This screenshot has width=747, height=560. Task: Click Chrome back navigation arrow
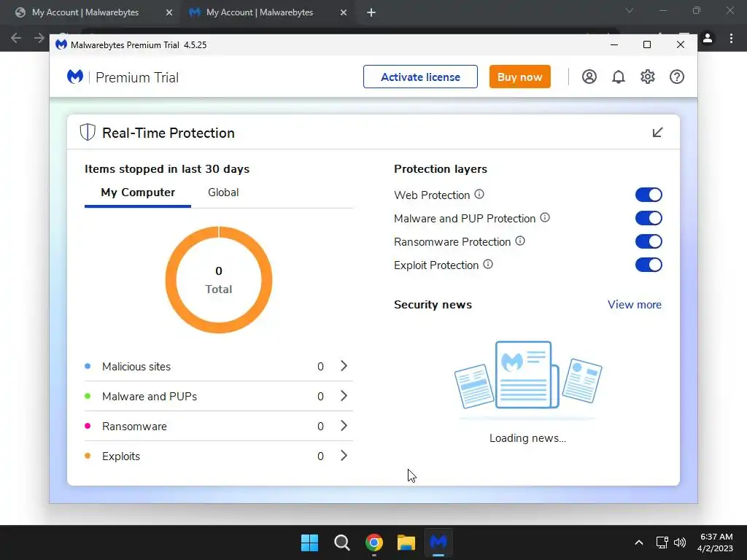(x=16, y=38)
